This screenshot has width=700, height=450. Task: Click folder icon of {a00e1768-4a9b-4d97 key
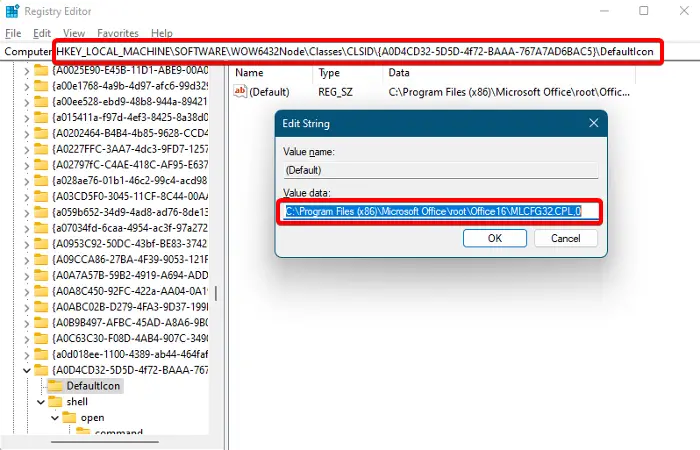click(x=41, y=86)
